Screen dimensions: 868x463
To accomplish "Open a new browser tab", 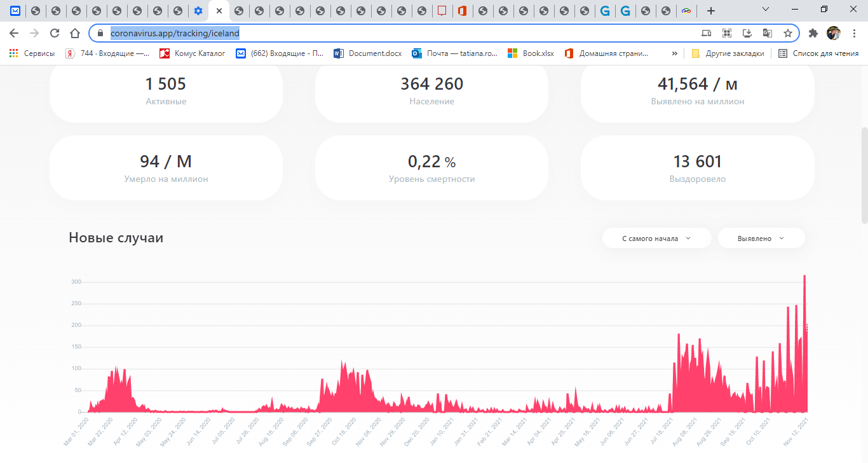I will pos(711,11).
